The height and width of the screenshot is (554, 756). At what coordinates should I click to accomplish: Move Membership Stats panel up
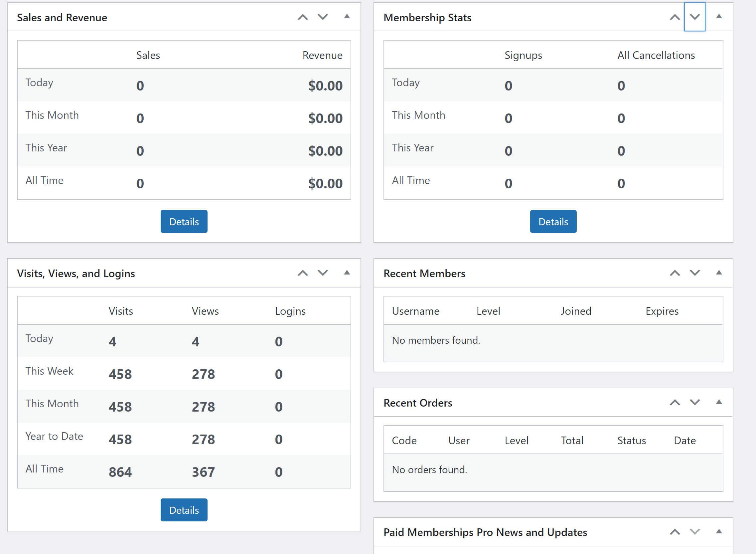point(675,17)
